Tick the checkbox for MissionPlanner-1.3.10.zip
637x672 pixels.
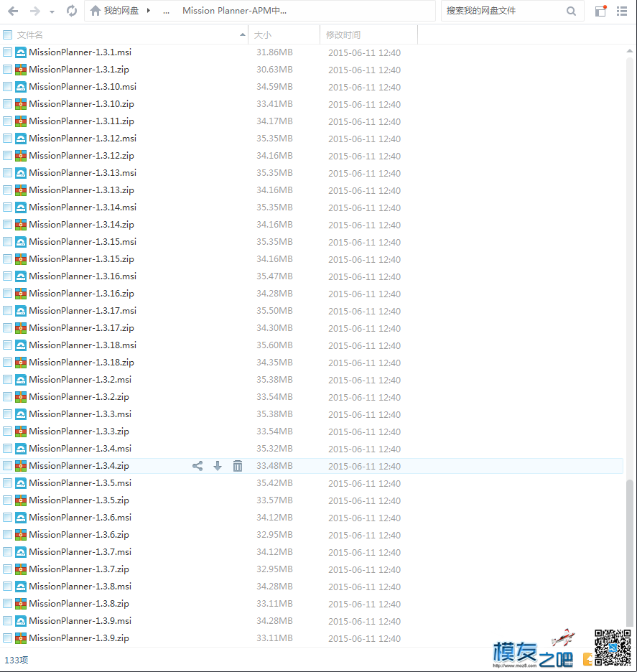(8, 103)
